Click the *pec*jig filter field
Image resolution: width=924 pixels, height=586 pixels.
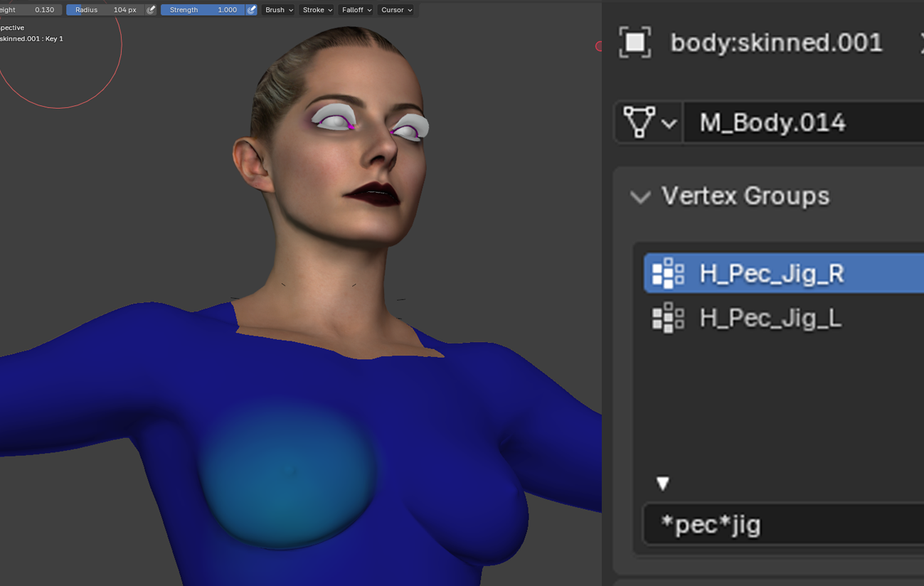point(783,525)
